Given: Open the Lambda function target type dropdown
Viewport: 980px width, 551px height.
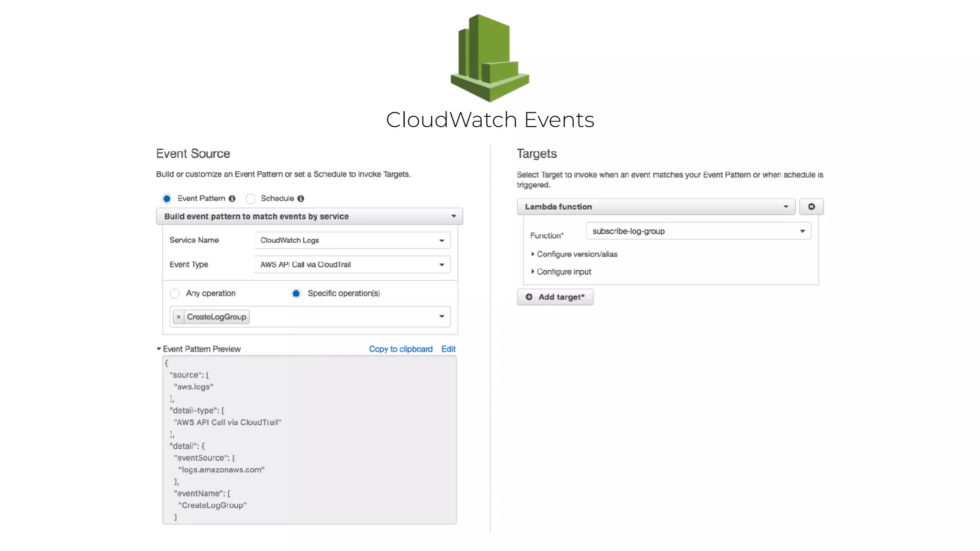Looking at the screenshot, I should 656,207.
